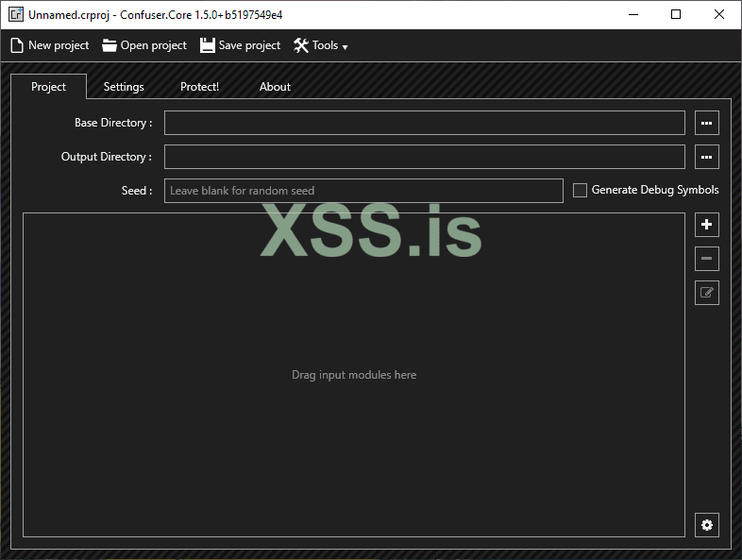Add a module with the plus button

[706, 225]
